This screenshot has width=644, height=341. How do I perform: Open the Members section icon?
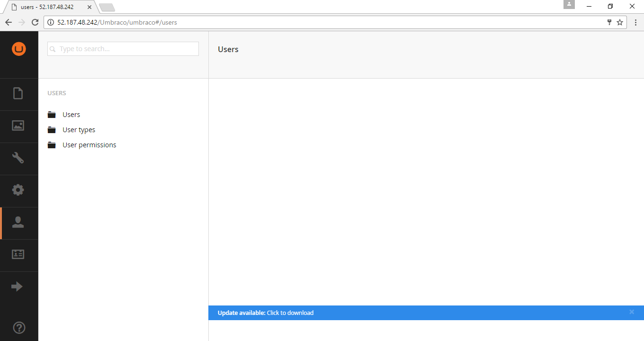tap(18, 255)
